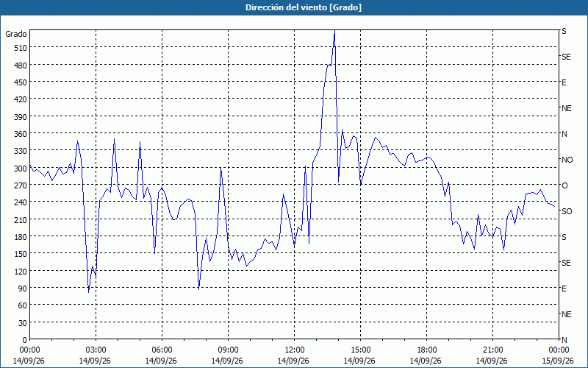
Task: Click the 120 y-axis value
Action: [21, 272]
